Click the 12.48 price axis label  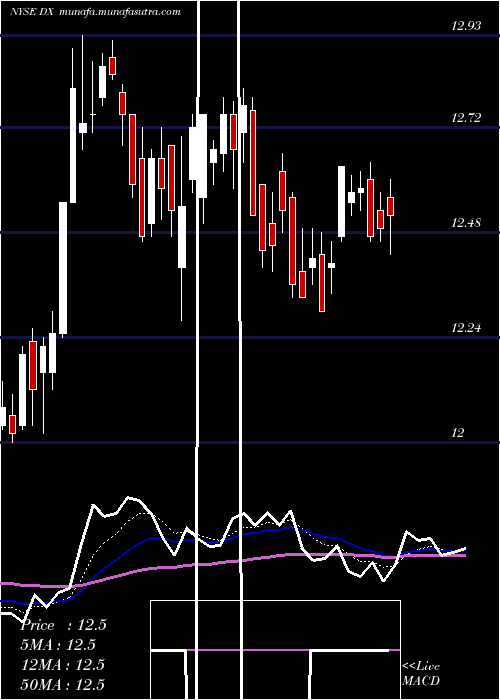click(x=466, y=223)
